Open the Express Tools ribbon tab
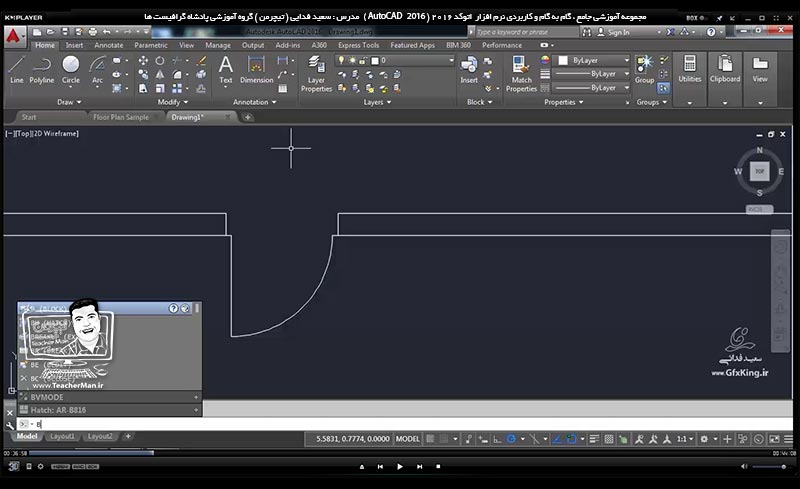Viewport: 800px width, 489px height. pos(358,45)
